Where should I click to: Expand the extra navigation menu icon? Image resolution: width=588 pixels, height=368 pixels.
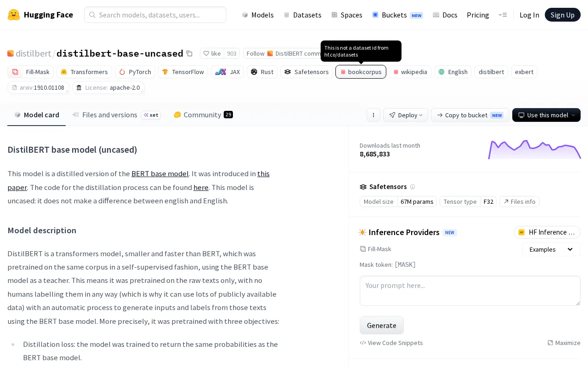coord(503,15)
